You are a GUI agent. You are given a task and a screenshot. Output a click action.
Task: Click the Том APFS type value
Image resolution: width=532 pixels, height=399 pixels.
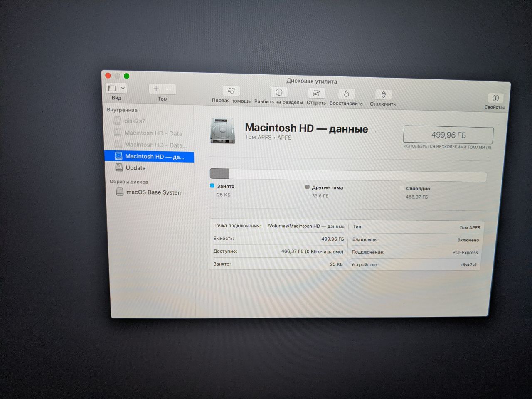470,228
